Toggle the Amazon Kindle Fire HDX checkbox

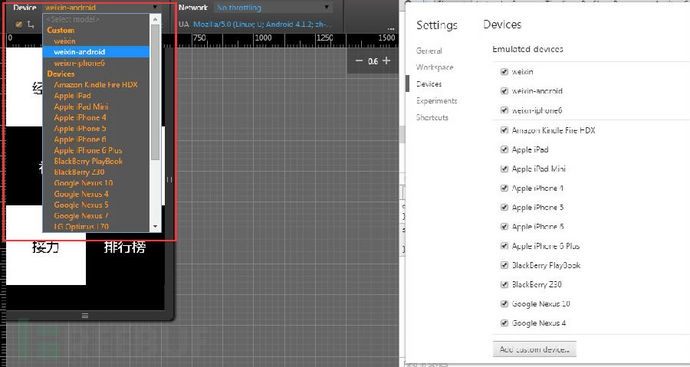(x=504, y=130)
